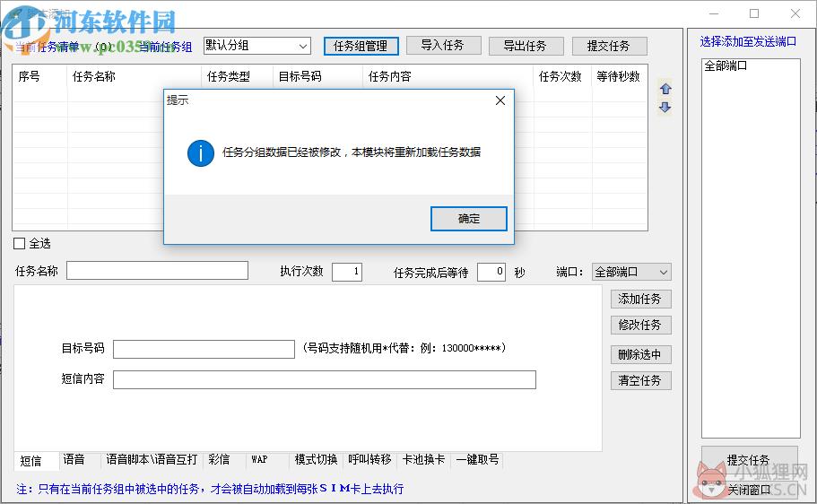This screenshot has width=817, height=504.
Task: Click 关闭窗口 button
Action: tap(749, 490)
